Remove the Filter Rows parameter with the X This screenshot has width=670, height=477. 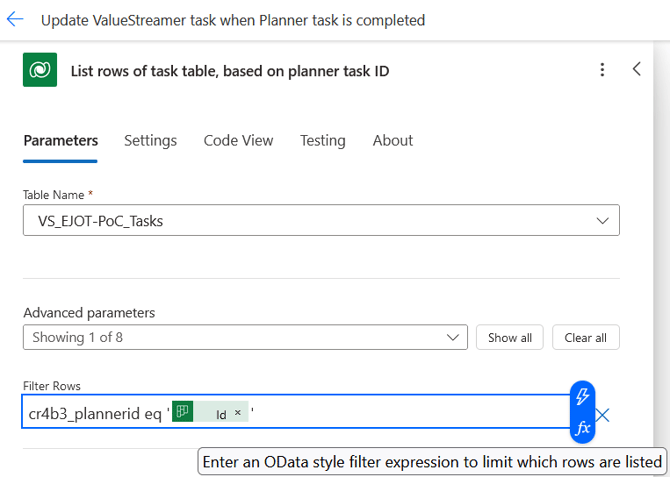(603, 415)
